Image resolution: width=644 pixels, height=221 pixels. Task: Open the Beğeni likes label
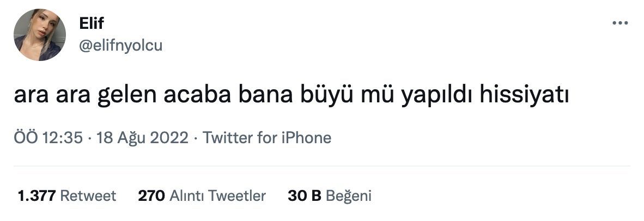(x=348, y=196)
